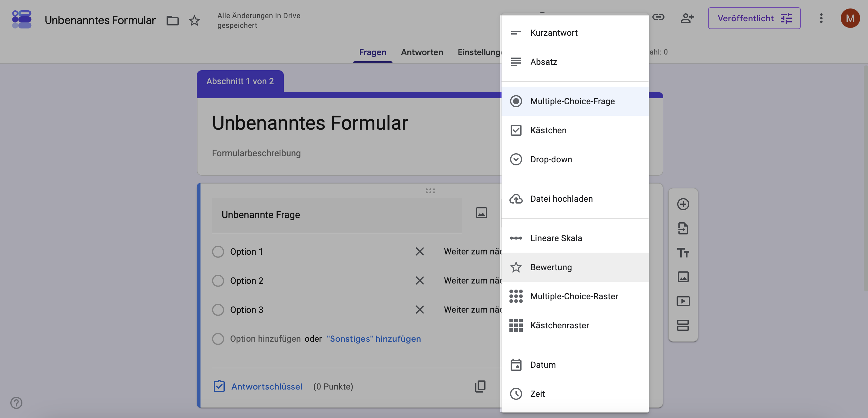Click the Veröffentlicht button
This screenshot has width=868, height=418.
tap(754, 18)
